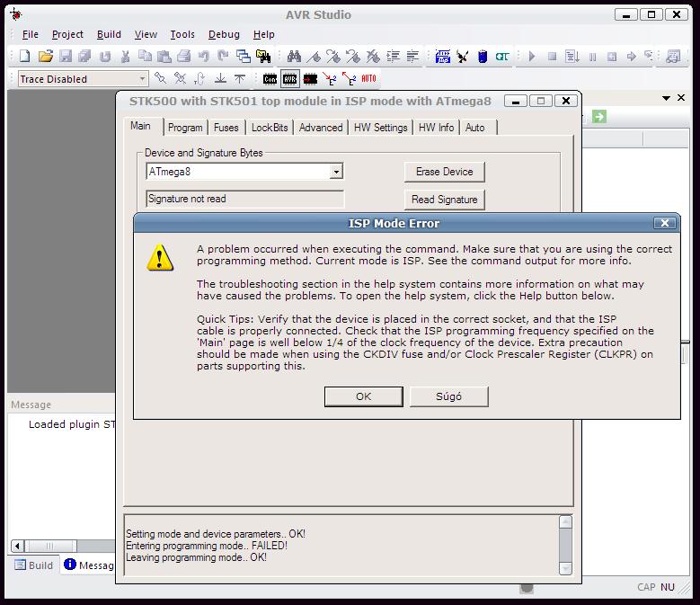Image resolution: width=700 pixels, height=605 pixels.
Task: Click the 'Entering programming mode.. FAILED!' line
Action: point(207,546)
